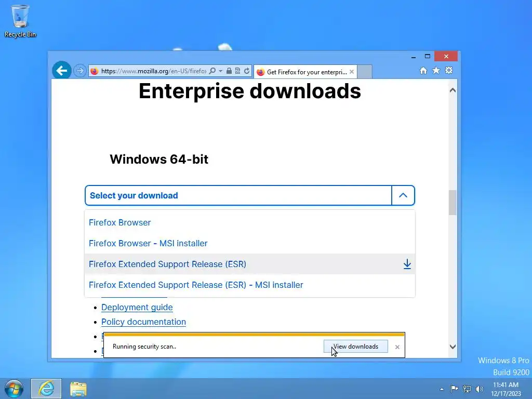The image size is (532, 399).
Task: Collapse the 'Select your download' dropdown
Action: (250, 195)
